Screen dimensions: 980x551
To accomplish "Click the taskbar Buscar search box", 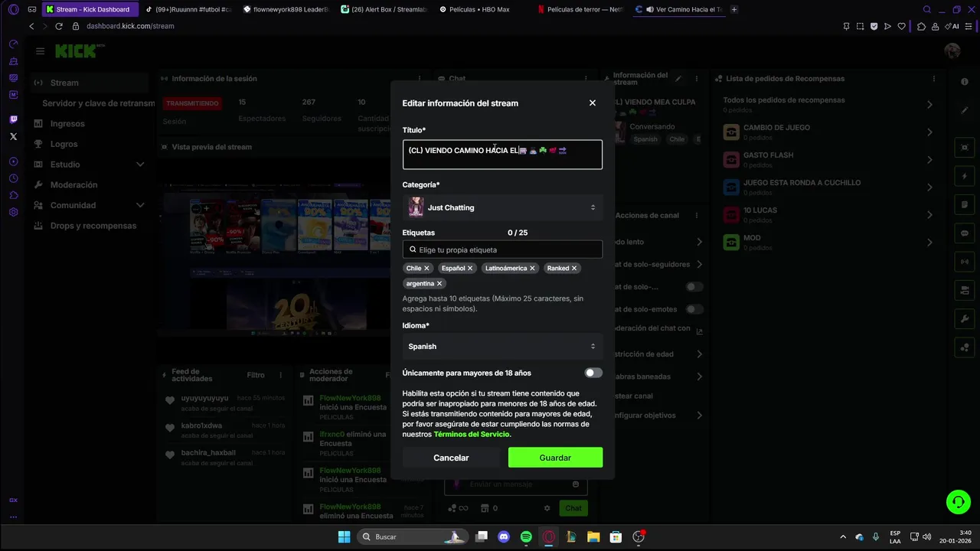I will [412, 537].
